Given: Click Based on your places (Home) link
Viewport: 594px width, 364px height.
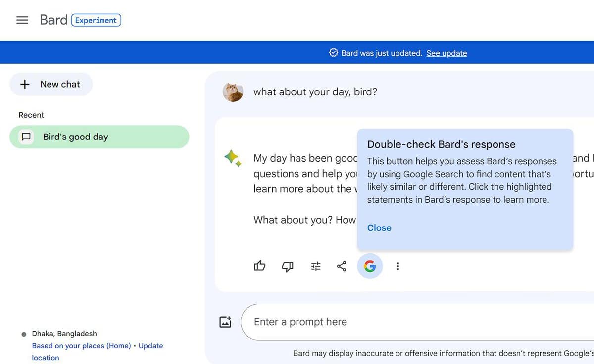Looking at the screenshot, I should point(81,346).
